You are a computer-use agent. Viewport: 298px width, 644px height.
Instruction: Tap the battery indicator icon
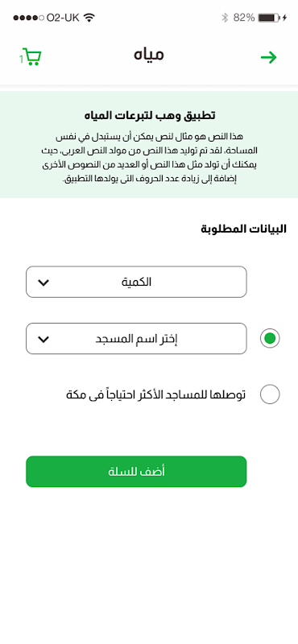(x=269, y=18)
